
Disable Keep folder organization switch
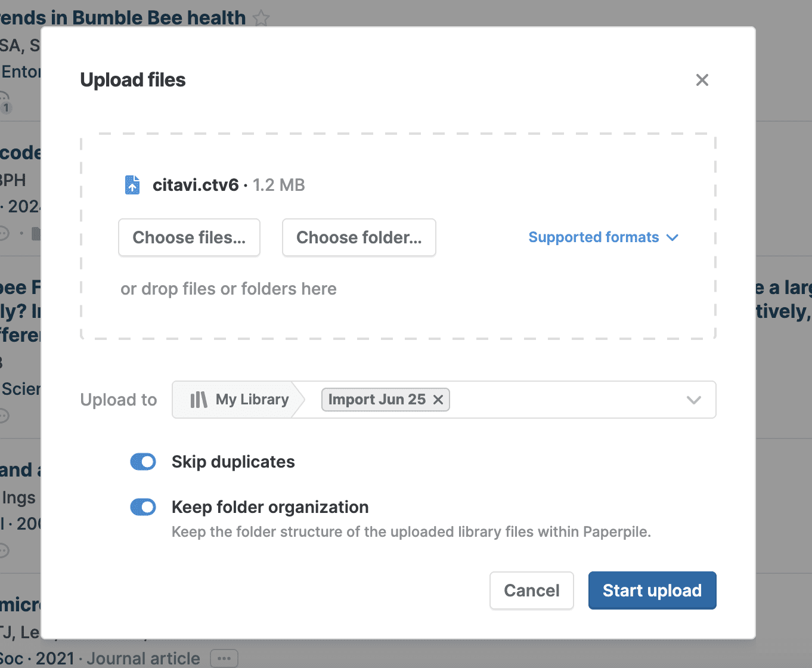click(x=143, y=507)
